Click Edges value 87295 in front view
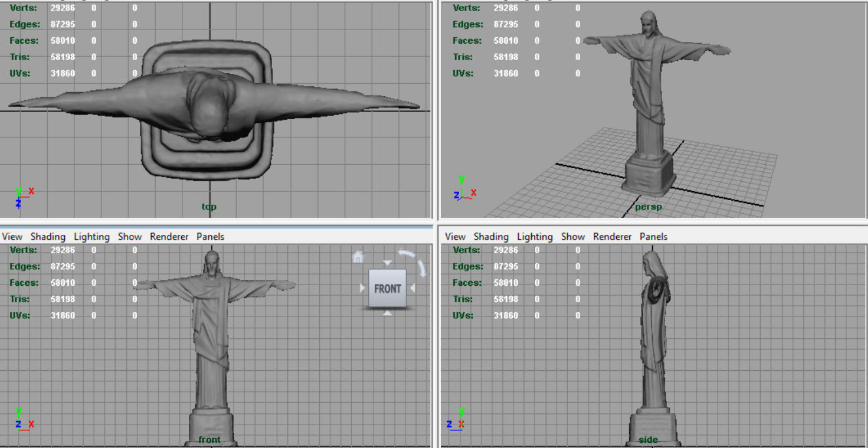868x448 pixels. tap(63, 266)
